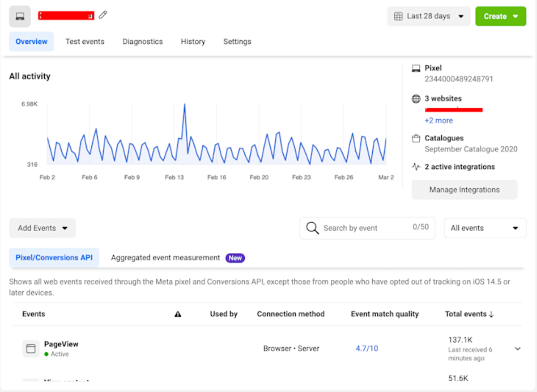
Task: Expand the Add Events dropdown
Action: [x=42, y=228]
